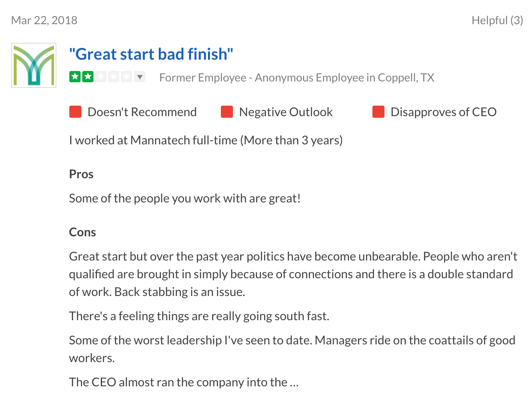Open the Mannatech company logo
Image resolution: width=532 pixels, height=396 pixels.
pyautogui.click(x=34, y=65)
